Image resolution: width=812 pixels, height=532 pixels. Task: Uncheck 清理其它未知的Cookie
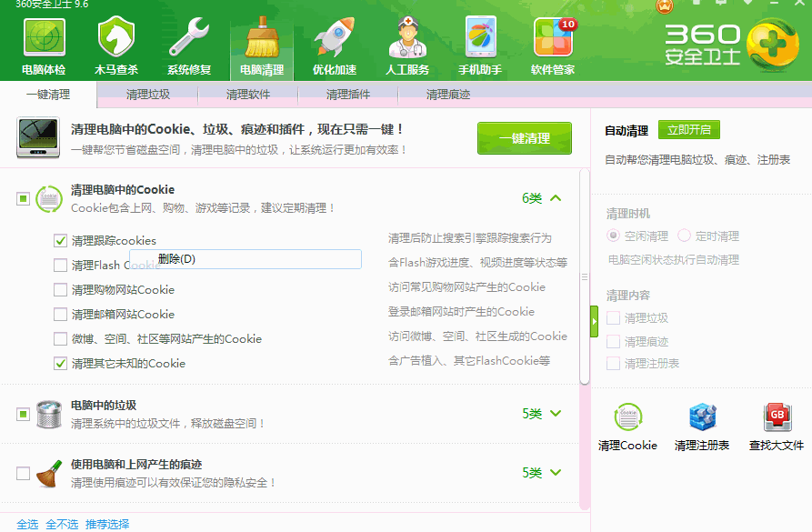[x=61, y=364]
